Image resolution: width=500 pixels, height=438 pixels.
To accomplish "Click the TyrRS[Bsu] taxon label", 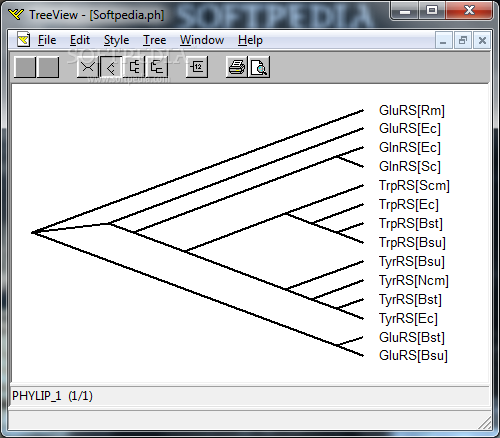I will [412, 261].
